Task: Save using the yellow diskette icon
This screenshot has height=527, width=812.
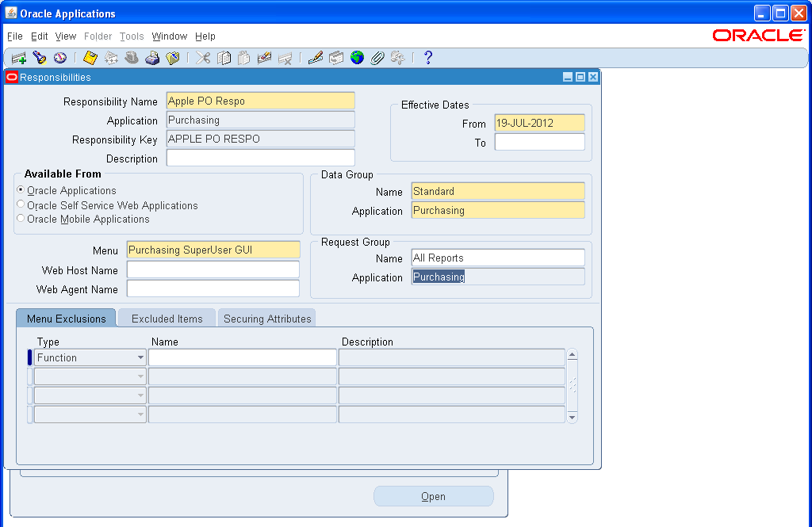Action: pos(90,58)
